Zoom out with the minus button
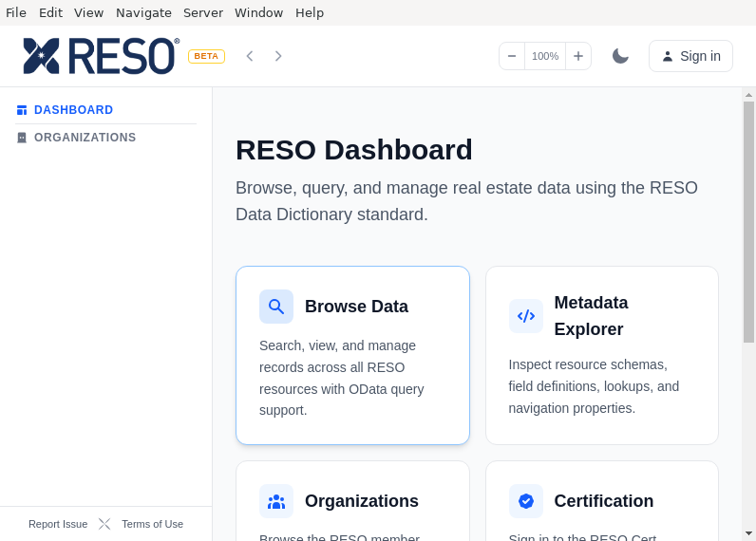Viewport: 756px width, 541px height. coord(512,56)
